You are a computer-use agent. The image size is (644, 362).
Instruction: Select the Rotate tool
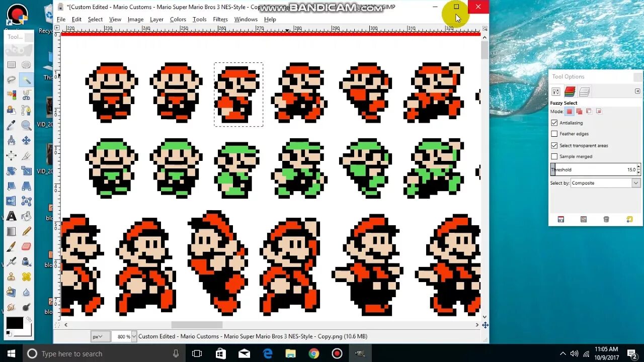point(11,171)
